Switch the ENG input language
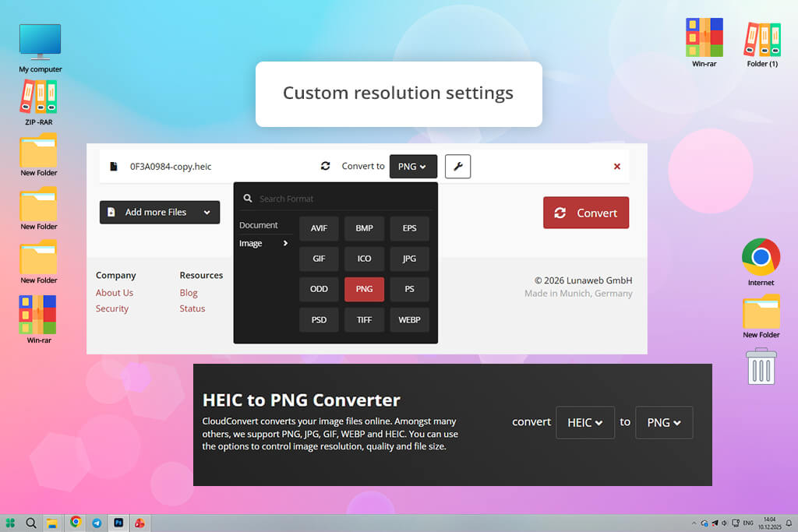This screenshot has height=532, width=798. 748,523
